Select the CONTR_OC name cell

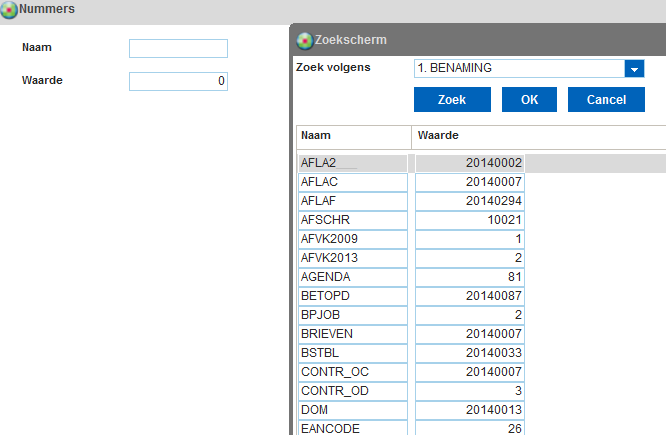point(353,372)
